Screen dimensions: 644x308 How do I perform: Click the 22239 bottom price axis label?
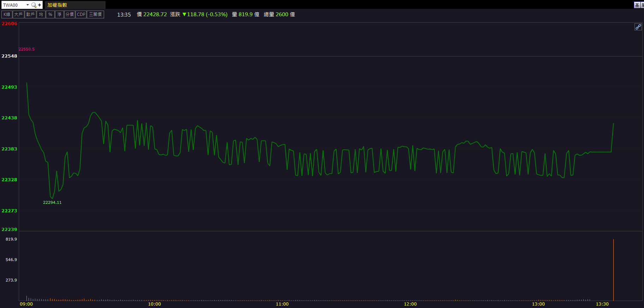click(x=10, y=230)
